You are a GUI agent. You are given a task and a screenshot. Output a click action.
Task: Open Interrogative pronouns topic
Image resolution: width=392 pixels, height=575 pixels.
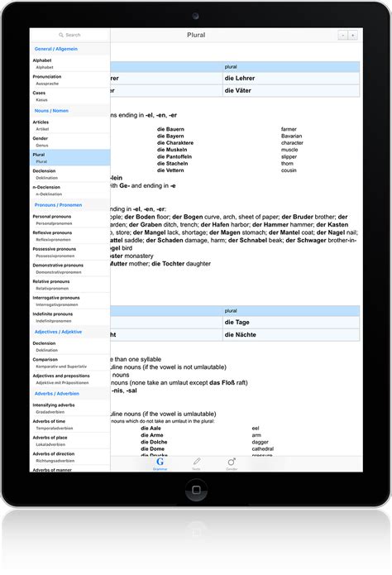pos(69,300)
